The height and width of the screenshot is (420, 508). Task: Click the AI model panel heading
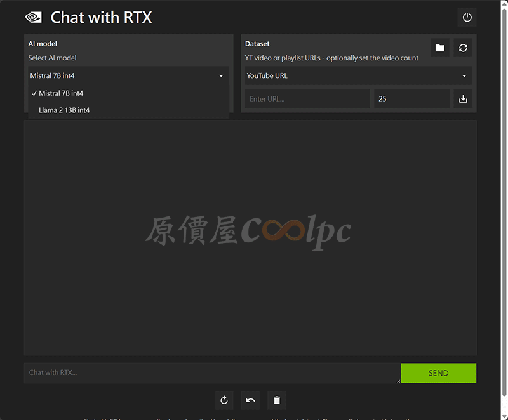pos(43,44)
